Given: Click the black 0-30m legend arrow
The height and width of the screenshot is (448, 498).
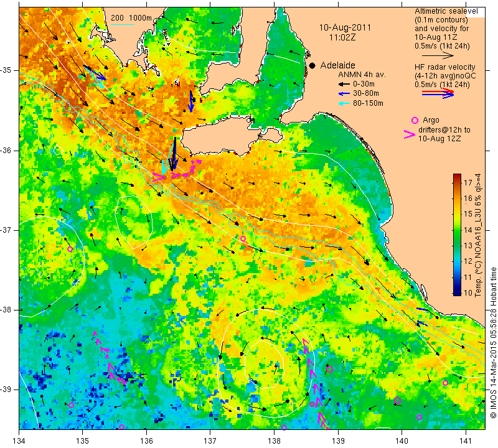Looking at the screenshot, I should [x=344, y=84].
